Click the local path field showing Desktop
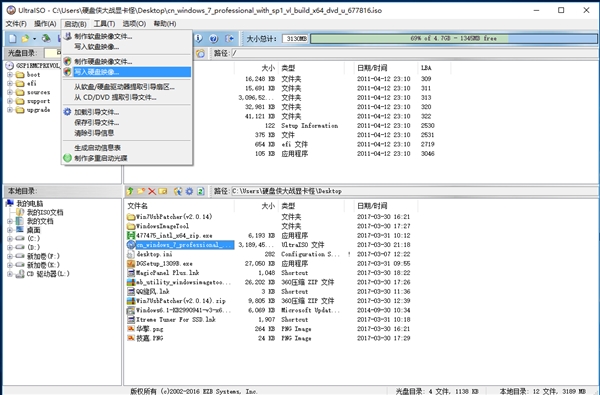The width and height of the screenshot is (600, 395). coord(415,191)
